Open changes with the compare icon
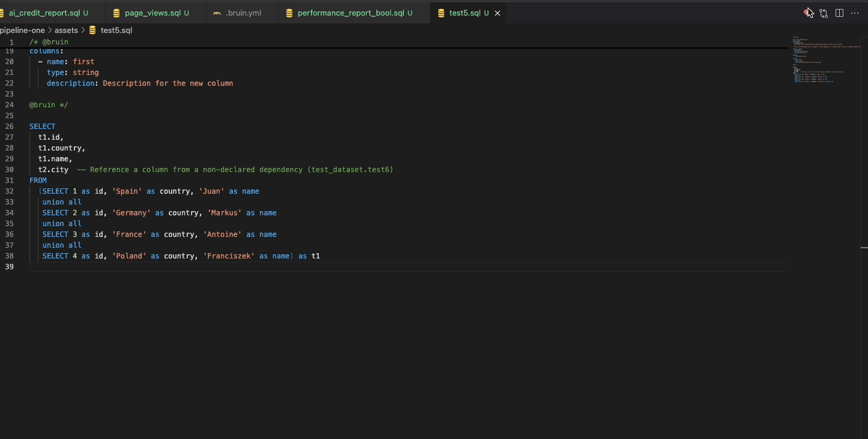Screen dimensions: 868x439 tap(824, 13)
